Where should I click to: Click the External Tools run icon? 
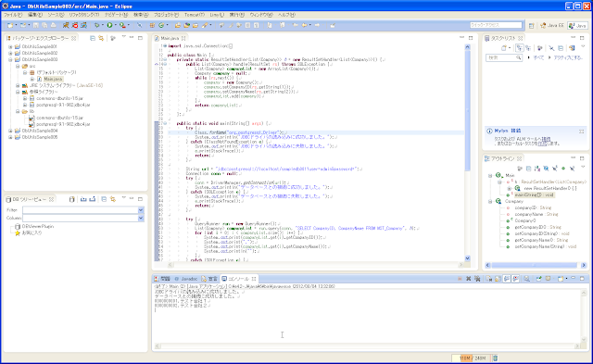[122, 25]
